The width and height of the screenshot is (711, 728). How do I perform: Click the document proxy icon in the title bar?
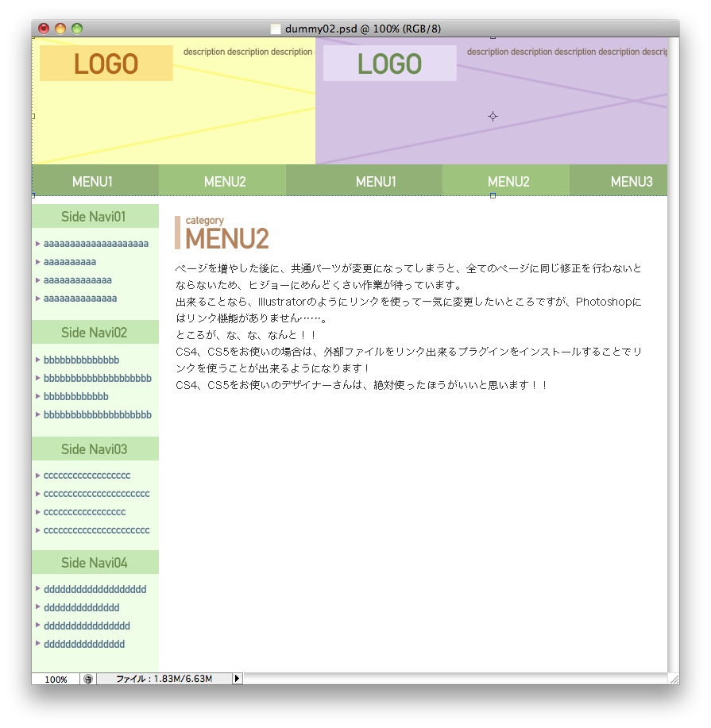pos(275,28)
